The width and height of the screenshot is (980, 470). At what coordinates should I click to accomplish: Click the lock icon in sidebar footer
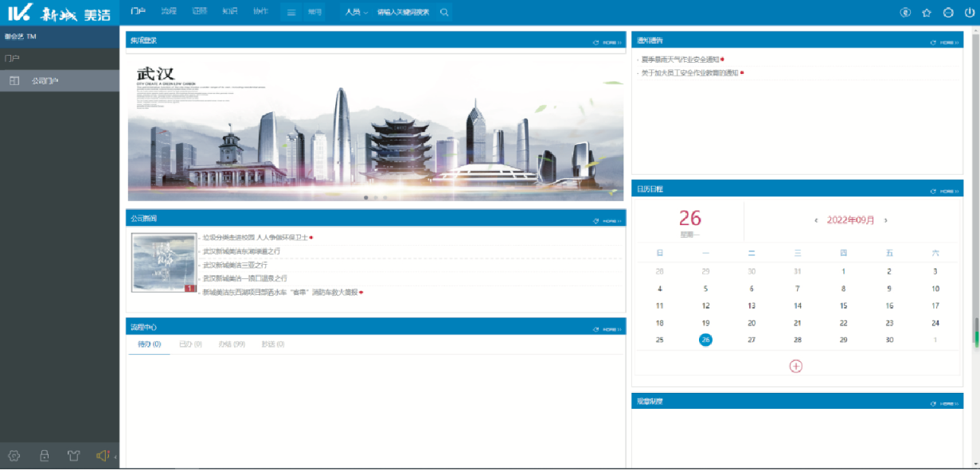pyautogui.click(x=45, y=456)
